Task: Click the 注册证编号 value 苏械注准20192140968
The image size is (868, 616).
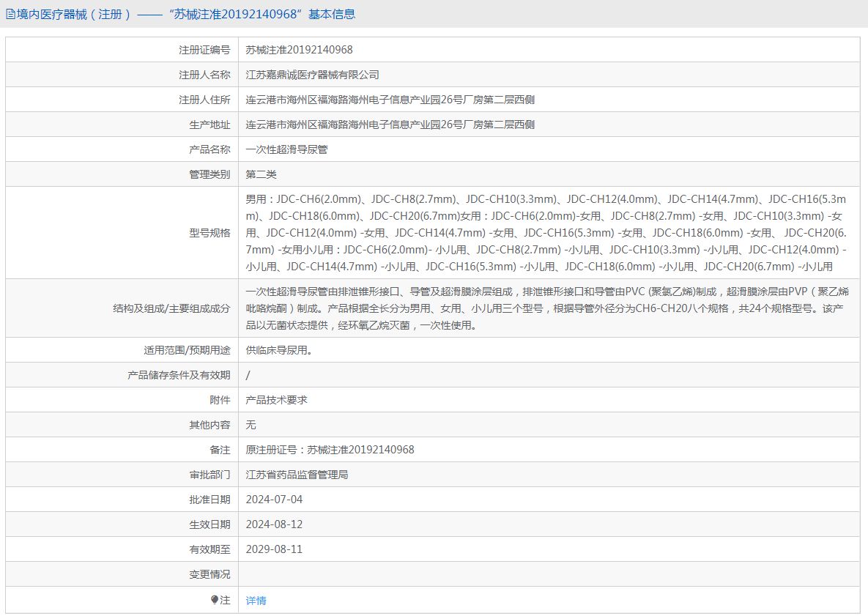Action: tap(299, 50)
